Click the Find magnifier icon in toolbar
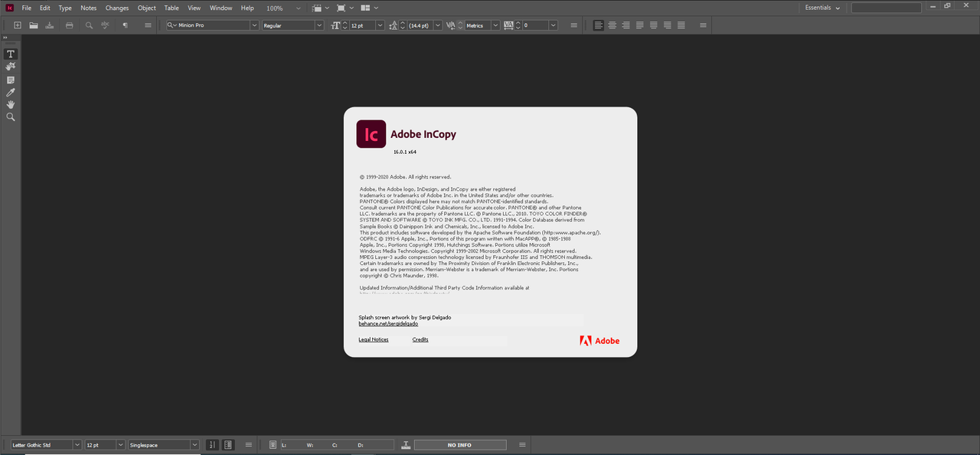Viewport: 980px width, 455px height. click(89, 25)
